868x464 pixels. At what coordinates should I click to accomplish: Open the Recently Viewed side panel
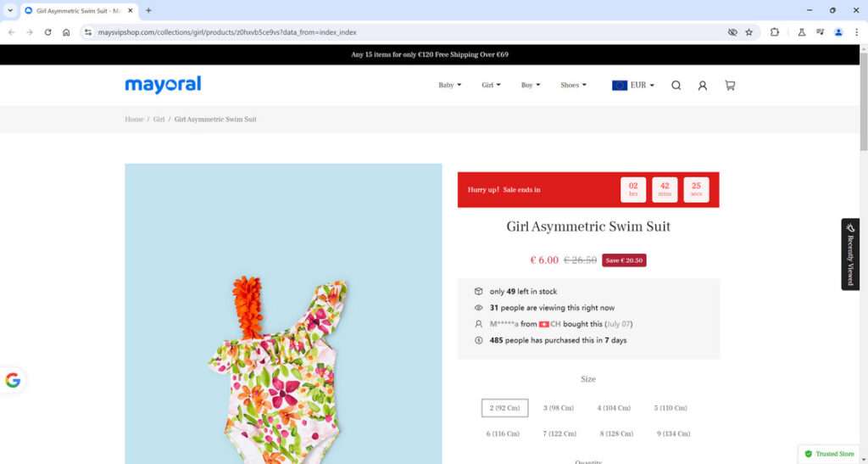pyautogui.click(x=850, y=254)
